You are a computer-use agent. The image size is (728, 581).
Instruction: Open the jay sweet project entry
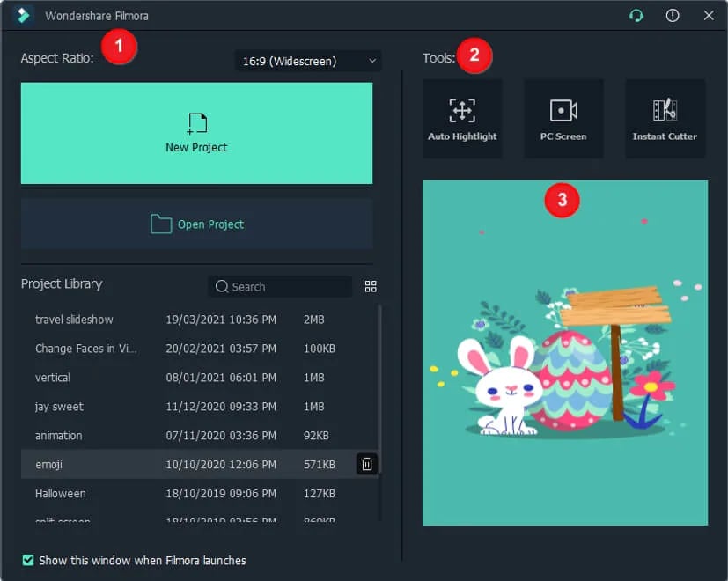pyautogui.click(x=199, y=407)
